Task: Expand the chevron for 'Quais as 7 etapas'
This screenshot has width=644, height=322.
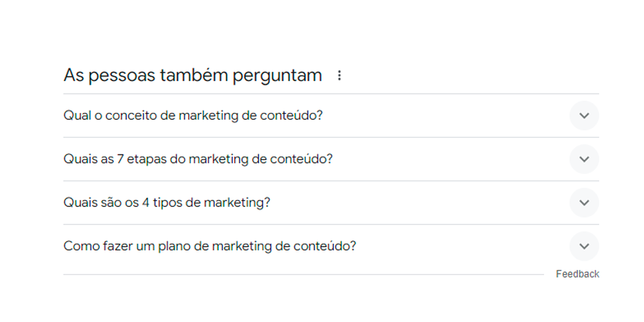Action: point(584,159)
